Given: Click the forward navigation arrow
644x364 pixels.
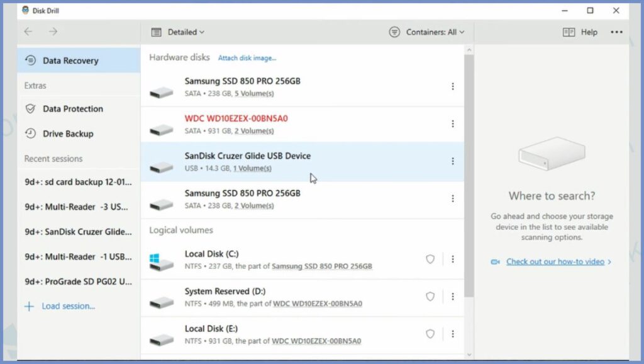Looking at the screenshot, I should [53, 31].
